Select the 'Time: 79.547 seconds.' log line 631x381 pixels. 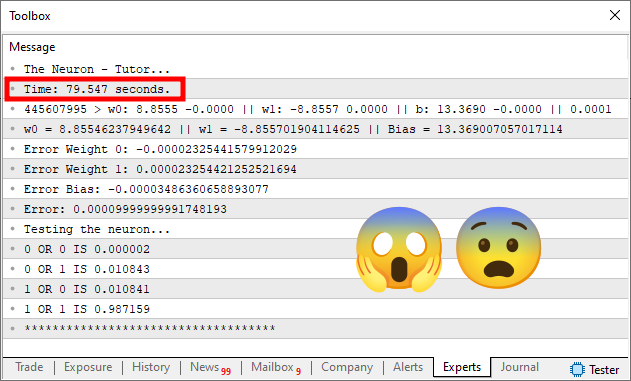[x=316, y=89]
